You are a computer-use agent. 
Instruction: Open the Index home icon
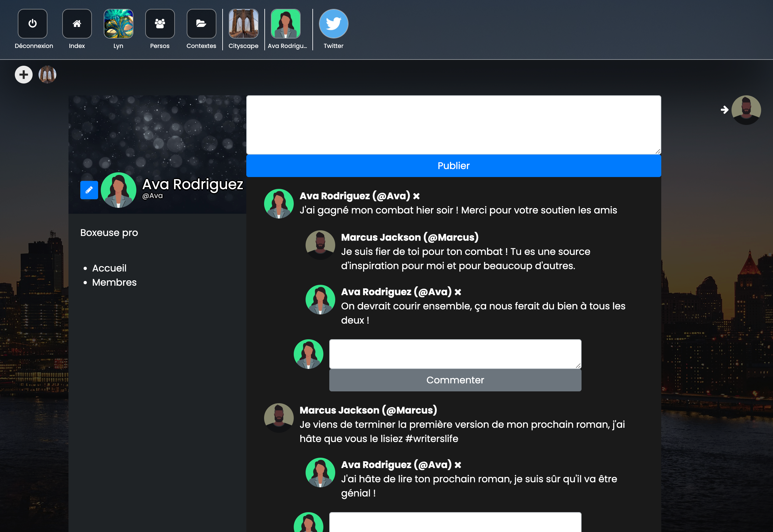(x=77, y=24)
